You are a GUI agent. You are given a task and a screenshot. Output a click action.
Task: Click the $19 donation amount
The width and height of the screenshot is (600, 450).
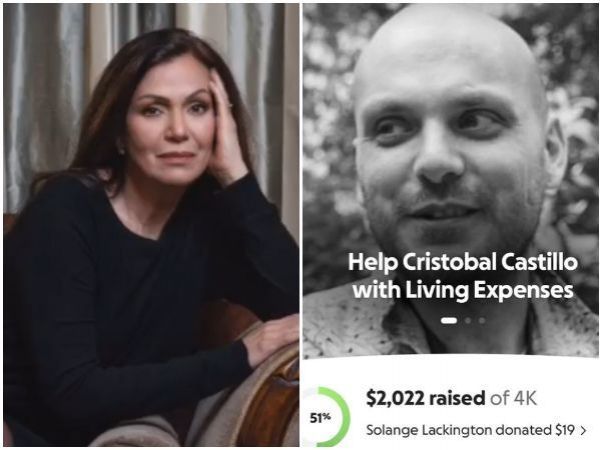click(565, 430)
